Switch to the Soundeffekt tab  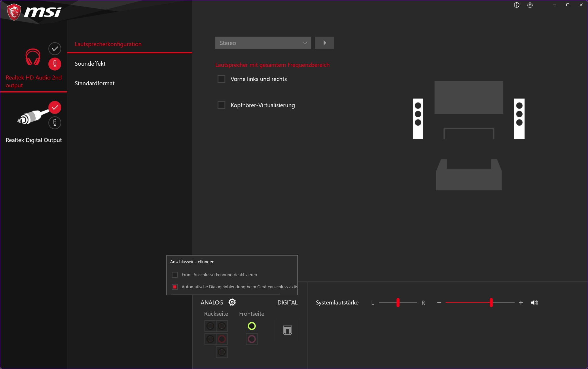click(x=90, y=64)
